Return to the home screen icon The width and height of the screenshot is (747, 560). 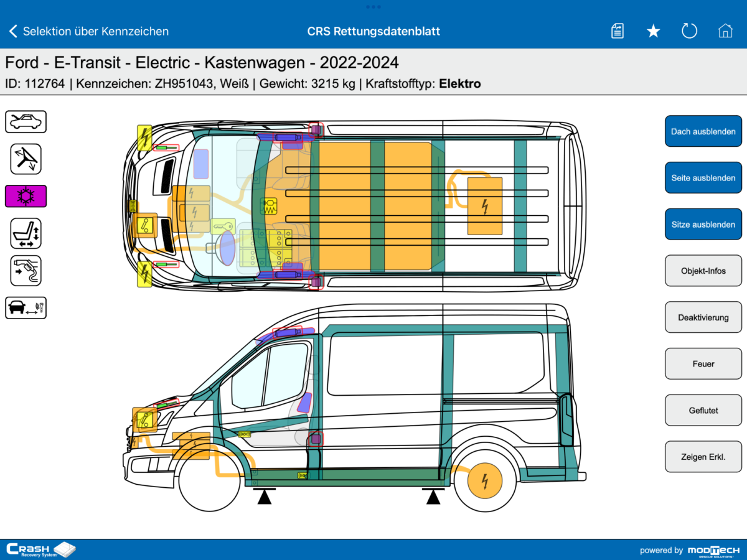(x=725, y=31)
